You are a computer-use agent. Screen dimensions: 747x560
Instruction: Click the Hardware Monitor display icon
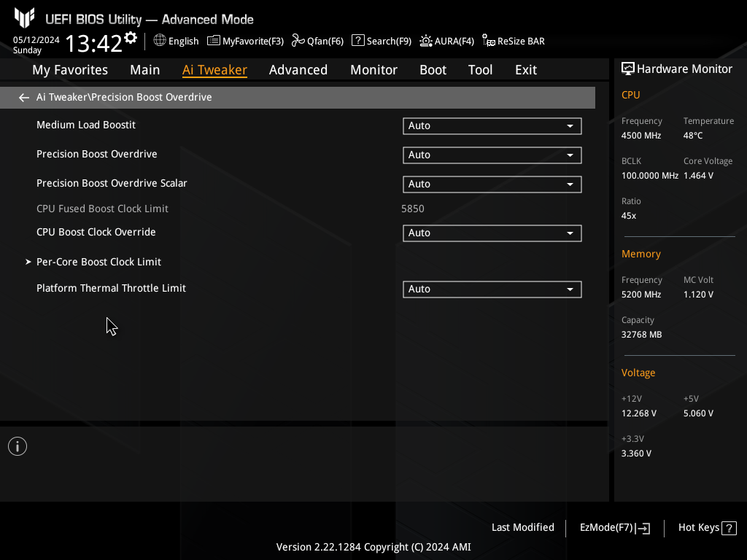pyautogui.click(x=628, y=69)
